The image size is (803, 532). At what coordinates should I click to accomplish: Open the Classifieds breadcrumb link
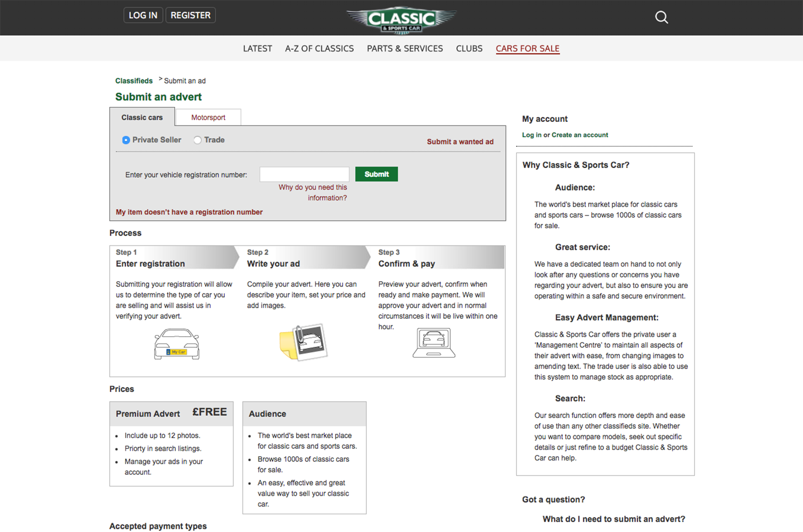point(134,81)
